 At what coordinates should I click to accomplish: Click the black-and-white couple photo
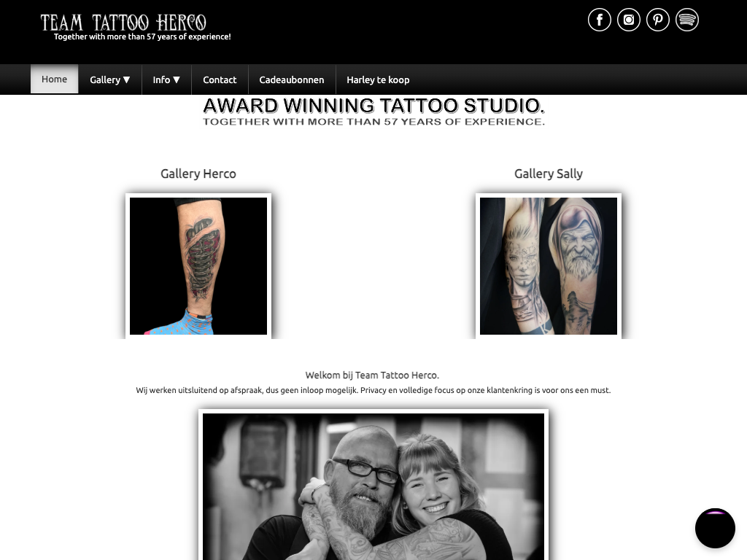click(x=373, y=485)
